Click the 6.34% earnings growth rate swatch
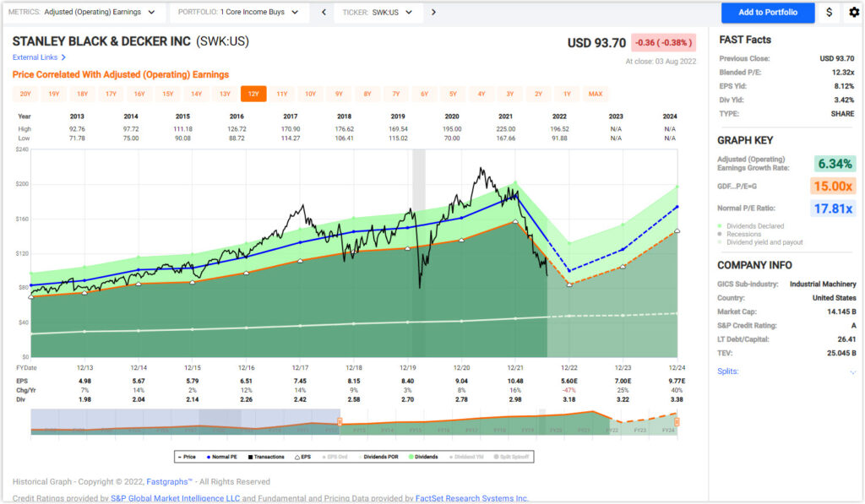The width and height of the screenshot is (865, 504). pos(835,164)
